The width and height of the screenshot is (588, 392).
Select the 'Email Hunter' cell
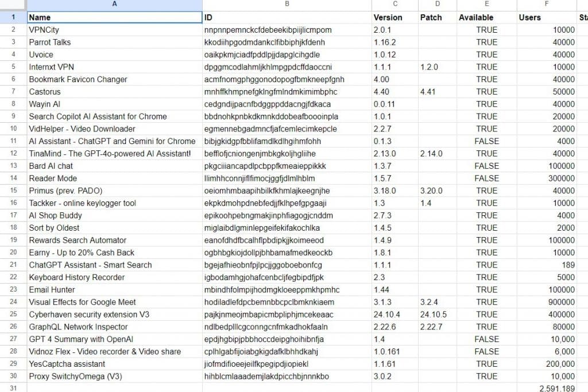pos(114,289)
